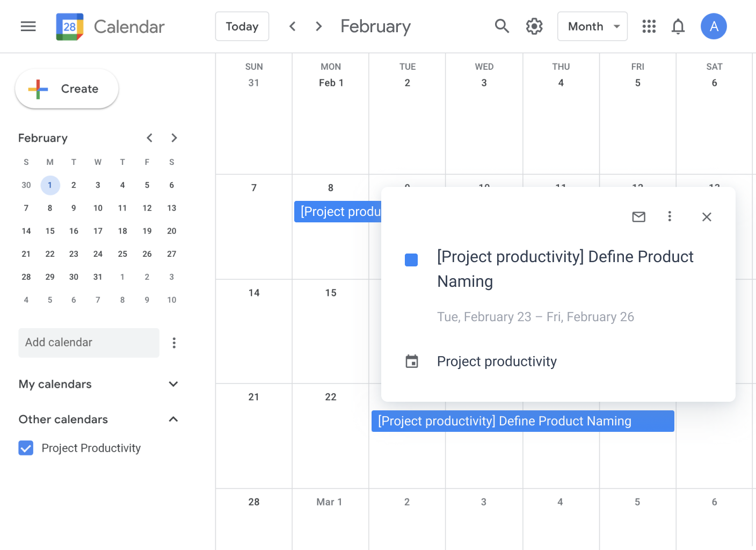Open the account avatar A
756x550 pixels.
714,26
